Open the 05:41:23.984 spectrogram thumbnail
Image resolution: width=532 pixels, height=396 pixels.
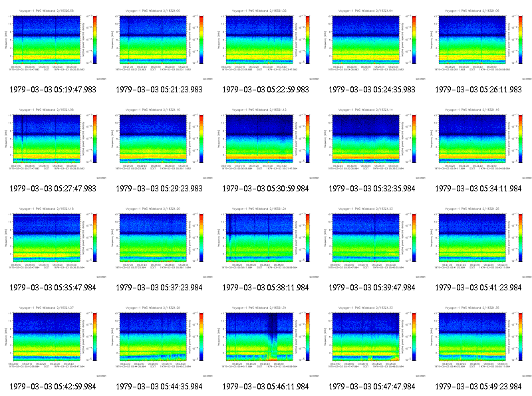[479, 241]
